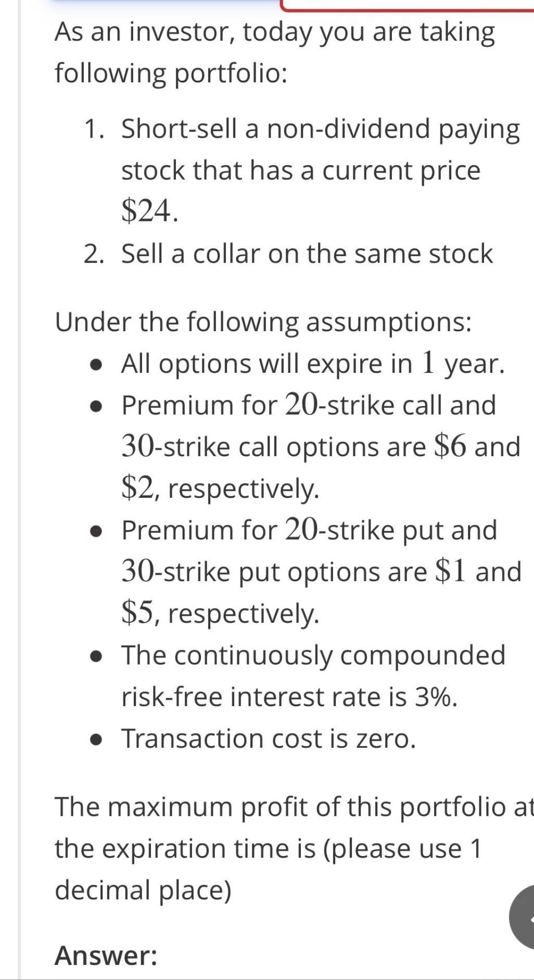This screenshot has width=534, height=980.
Task: Click the '30-strike call options are $6 and' line
Action: pos(321,447)
